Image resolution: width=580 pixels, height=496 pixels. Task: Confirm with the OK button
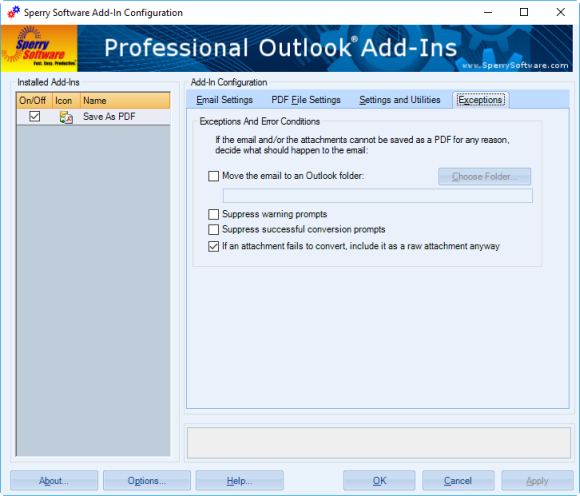pos(379,480)
